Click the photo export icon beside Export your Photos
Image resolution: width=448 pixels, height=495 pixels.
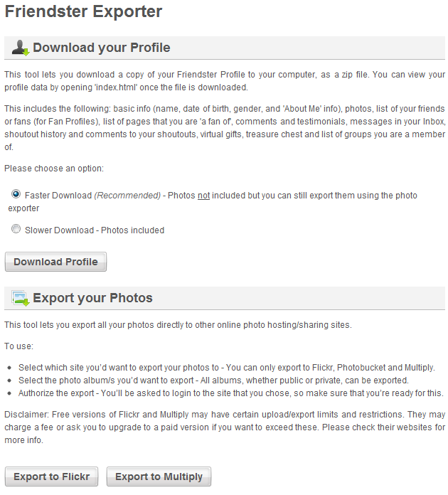[20, 298]
